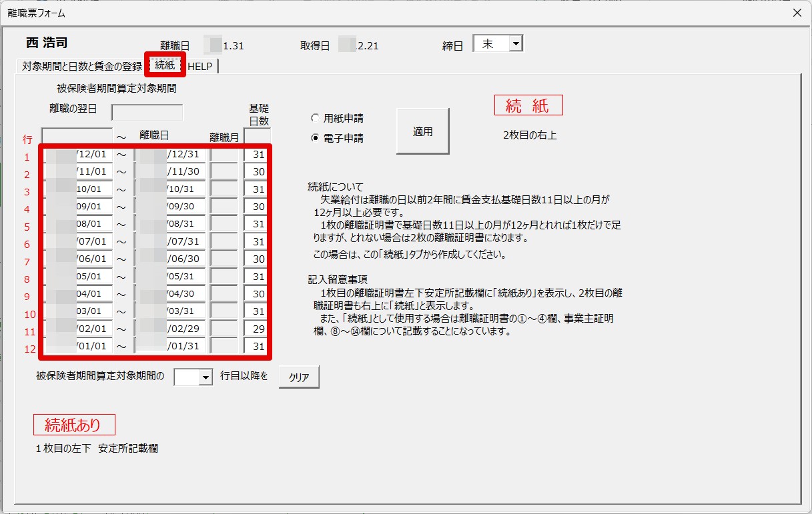
Task: Click row 12 end date field /01/31
Action: pyautogui.click(x=169, y=347)
